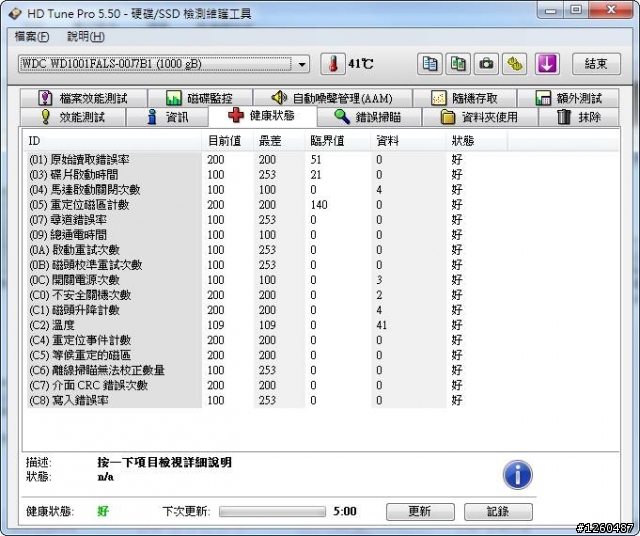This screenshot has height=536, width=640.
Task: Click the 目前值 column header
Action: (x=227, y=141)
